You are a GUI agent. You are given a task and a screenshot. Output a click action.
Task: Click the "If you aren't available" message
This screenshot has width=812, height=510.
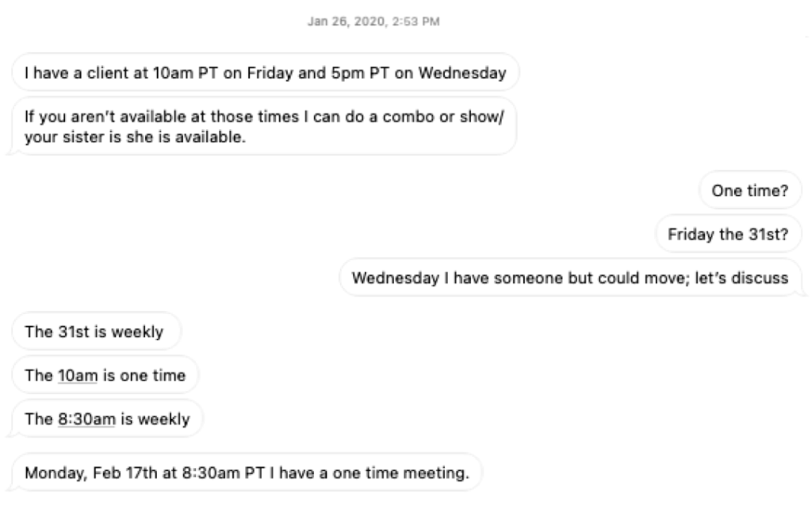tap(265, 127)
